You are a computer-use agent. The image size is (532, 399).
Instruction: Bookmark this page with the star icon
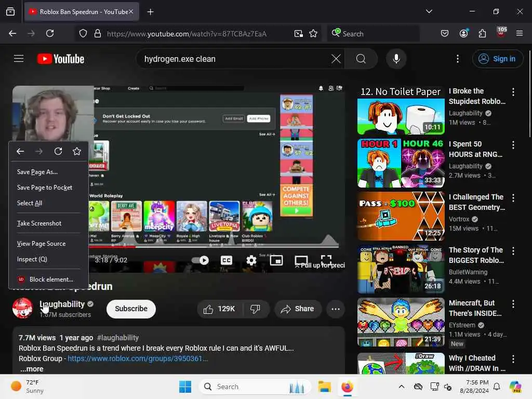coord(313,34)
